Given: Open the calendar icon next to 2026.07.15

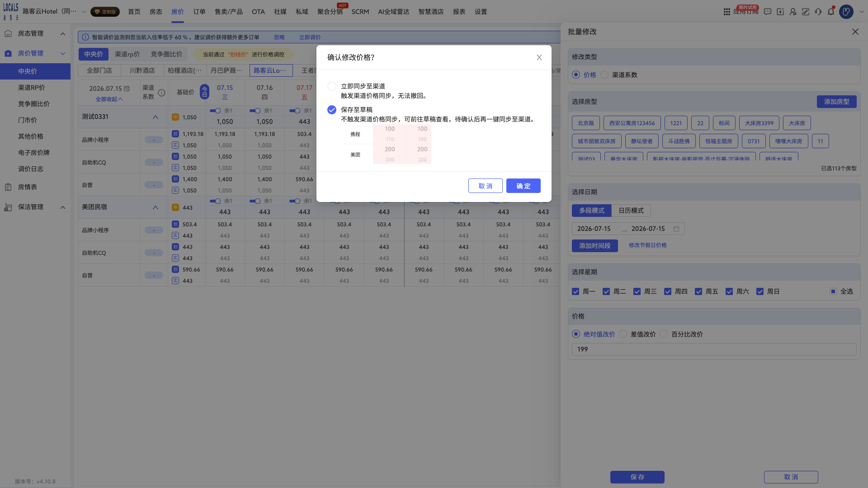Looking at the screenshot, I should point(127,89).
